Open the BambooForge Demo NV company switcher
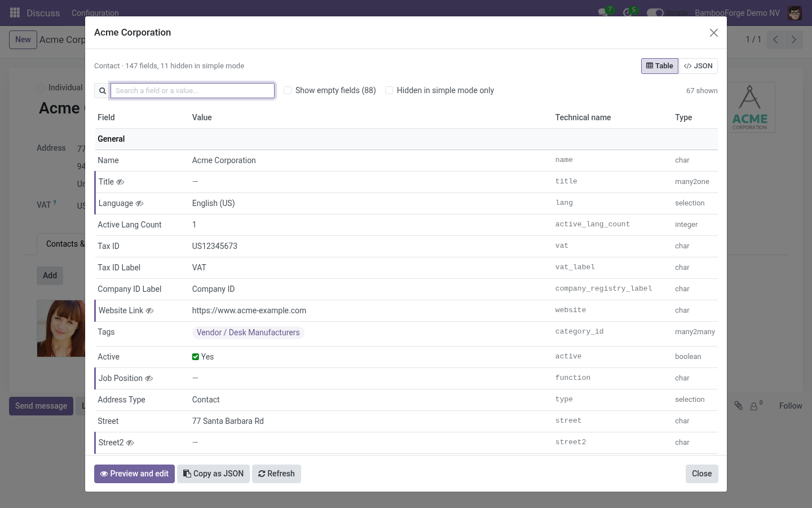 (737, 12)
